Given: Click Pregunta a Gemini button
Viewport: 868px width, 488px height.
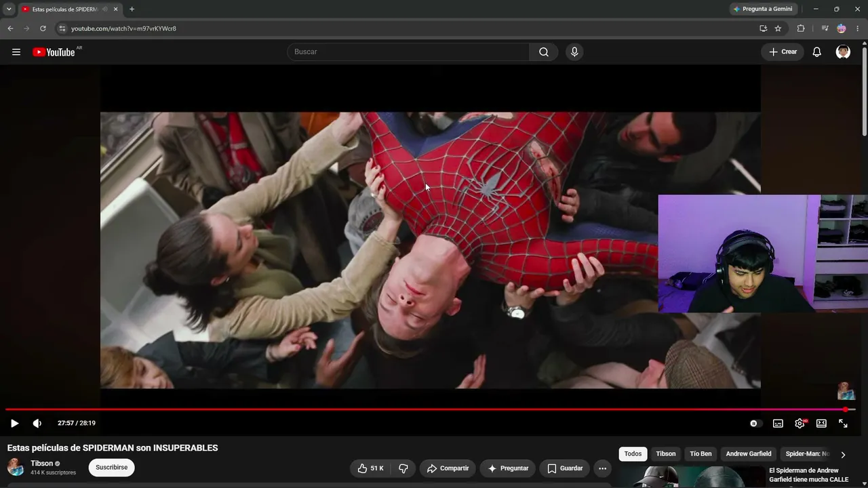Looking at the screenshot, I should [762, 9].
